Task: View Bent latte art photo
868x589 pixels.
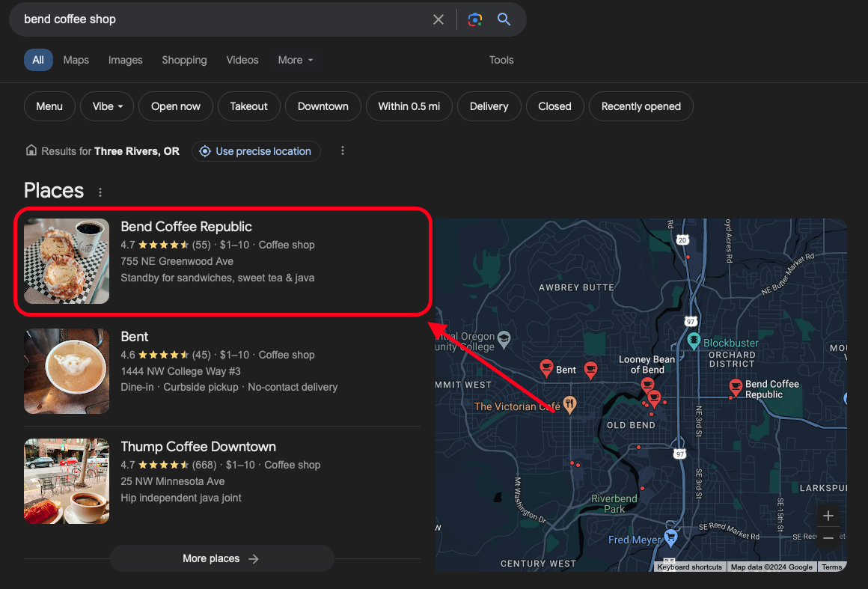Action: coord(67,371)
